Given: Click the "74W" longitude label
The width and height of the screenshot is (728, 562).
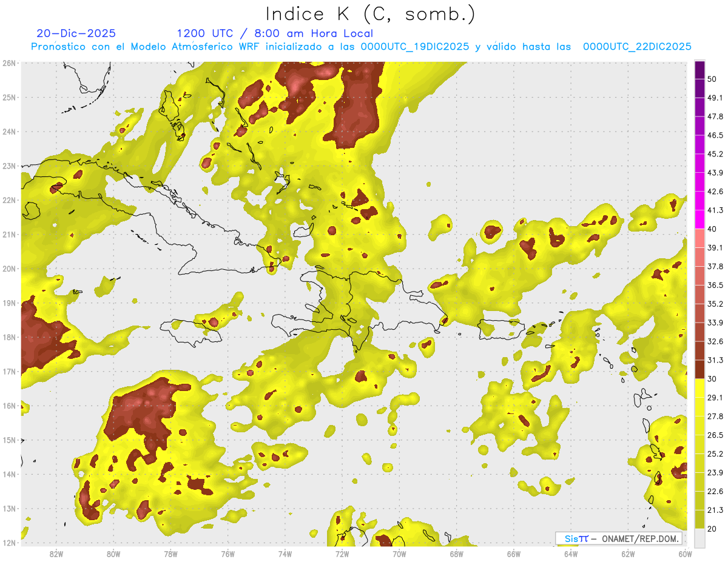Looking at the screenshot, I should coord(285,554).
